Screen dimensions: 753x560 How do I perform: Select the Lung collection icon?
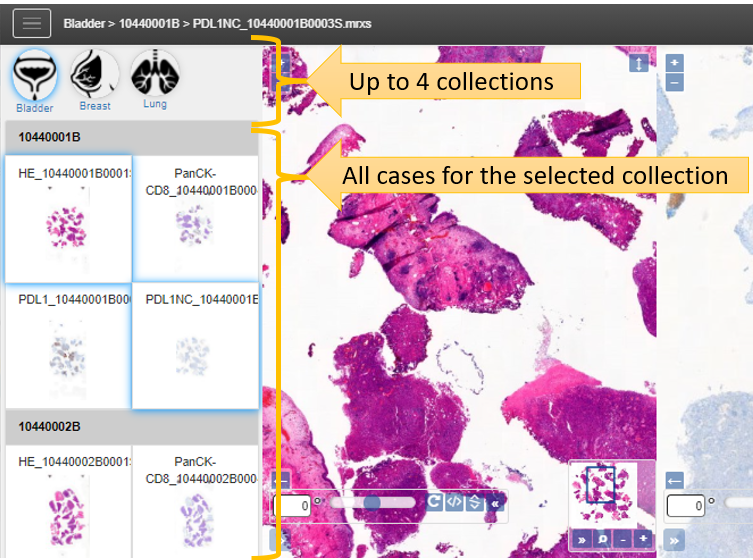point(154,76)
